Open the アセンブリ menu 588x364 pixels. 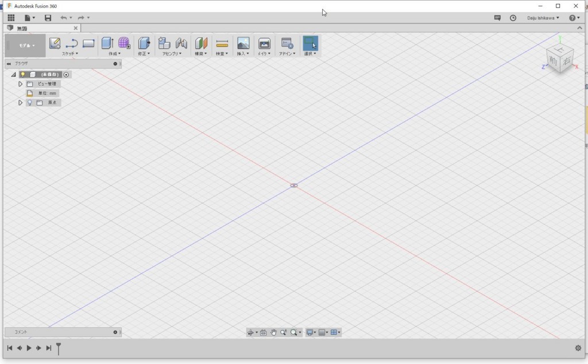point(172,53)
